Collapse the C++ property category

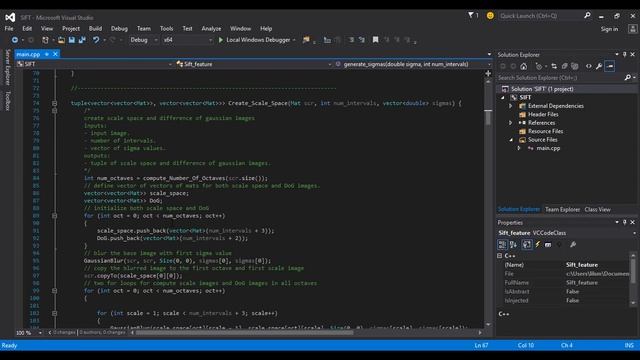500,256
